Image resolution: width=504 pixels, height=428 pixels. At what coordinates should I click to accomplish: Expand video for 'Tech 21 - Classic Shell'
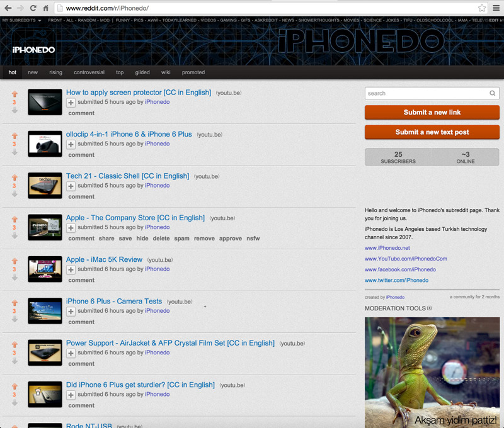[x=71, y=186]
